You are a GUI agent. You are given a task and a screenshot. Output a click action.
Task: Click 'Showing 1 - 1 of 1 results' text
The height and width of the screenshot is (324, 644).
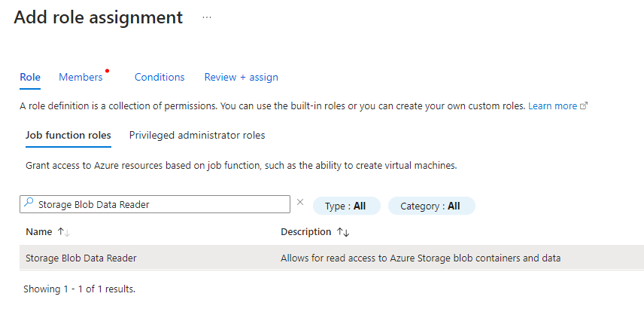79,289
